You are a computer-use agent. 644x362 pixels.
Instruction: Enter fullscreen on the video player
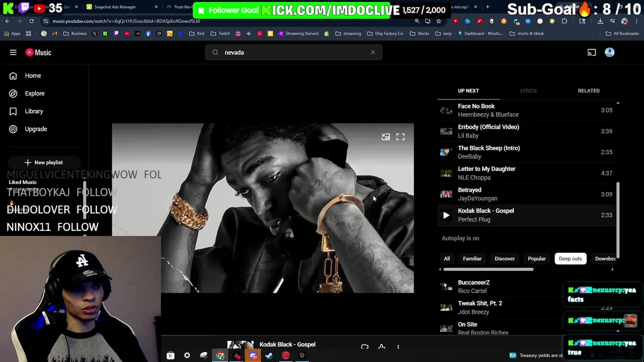click(x=400, y=137)
